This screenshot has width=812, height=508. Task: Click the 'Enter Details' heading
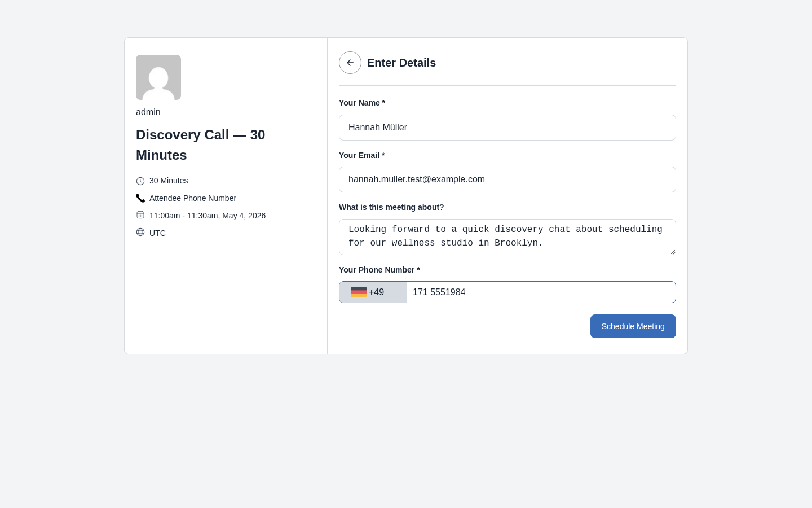coord(401,63)
